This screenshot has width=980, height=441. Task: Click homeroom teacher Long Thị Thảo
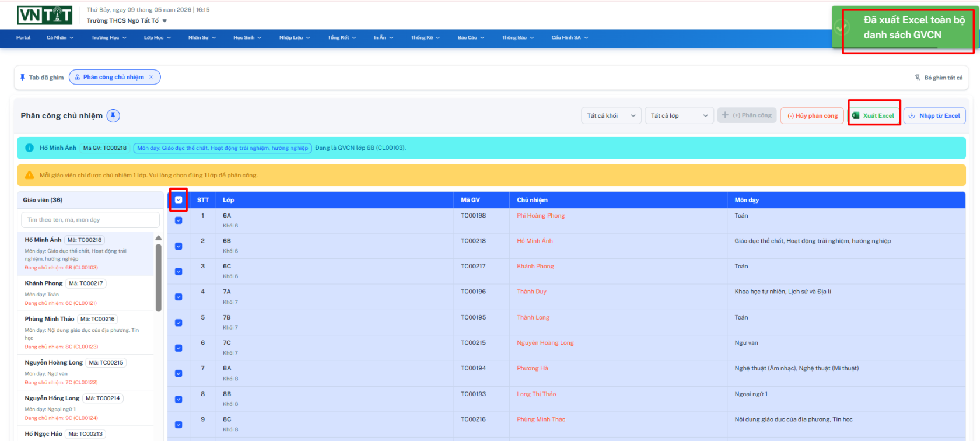point(537,394)
